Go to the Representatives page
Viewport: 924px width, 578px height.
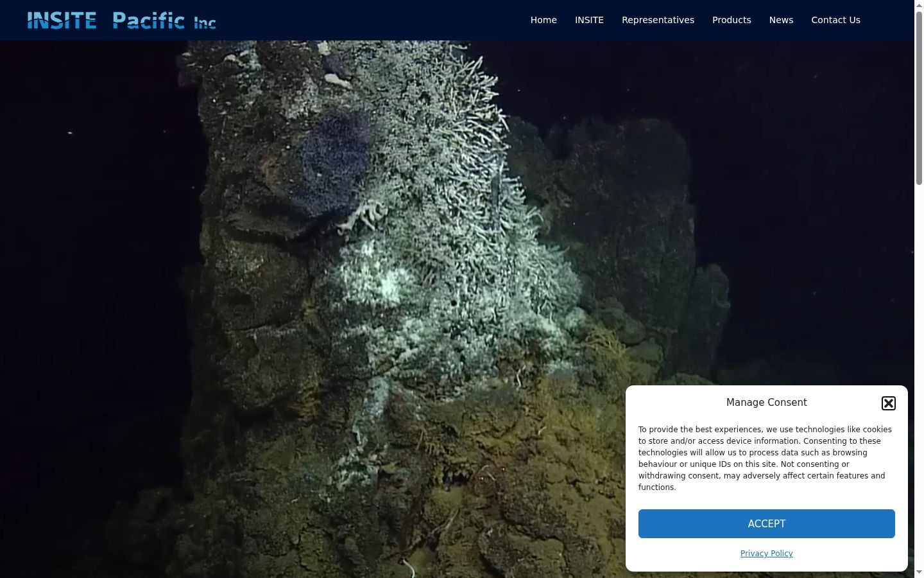(x=658, y=20)
